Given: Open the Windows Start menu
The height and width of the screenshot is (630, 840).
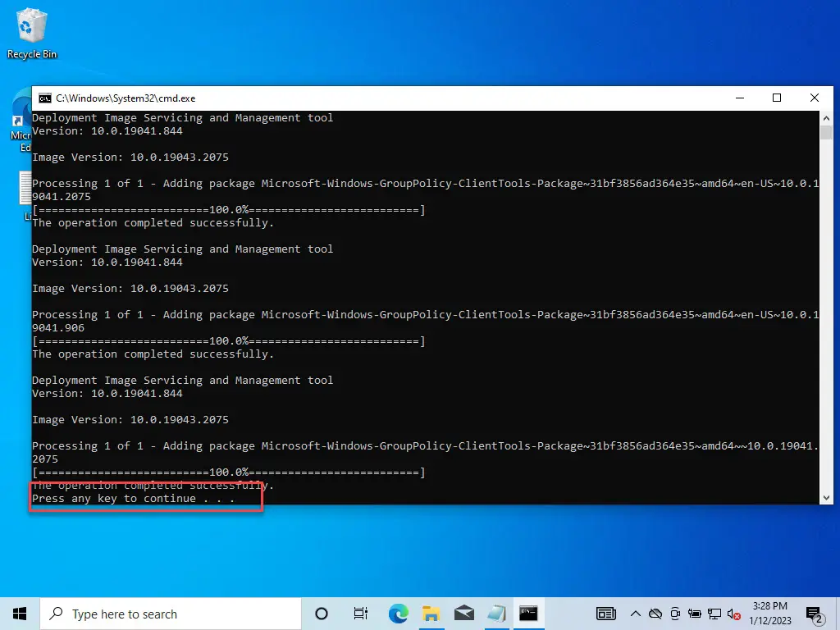Looking at the screenshot, I should (20, 614).
